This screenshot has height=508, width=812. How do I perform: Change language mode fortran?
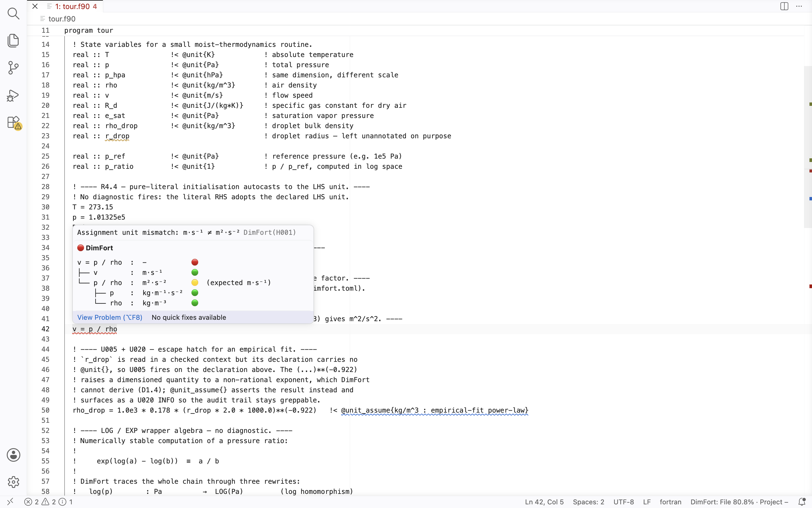coord(670,502)
